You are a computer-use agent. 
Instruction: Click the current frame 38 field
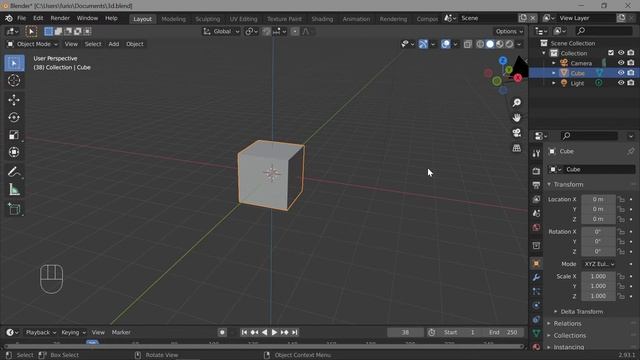coord(405,332)
